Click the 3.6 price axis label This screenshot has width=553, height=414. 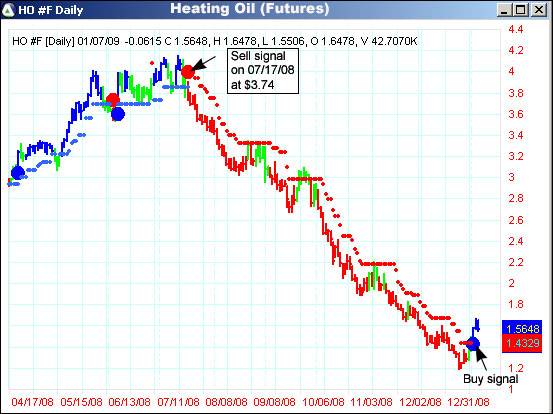[516, 114]
